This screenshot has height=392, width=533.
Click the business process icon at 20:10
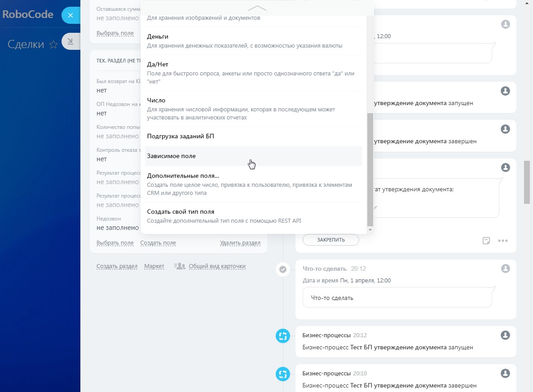point(283,374)
